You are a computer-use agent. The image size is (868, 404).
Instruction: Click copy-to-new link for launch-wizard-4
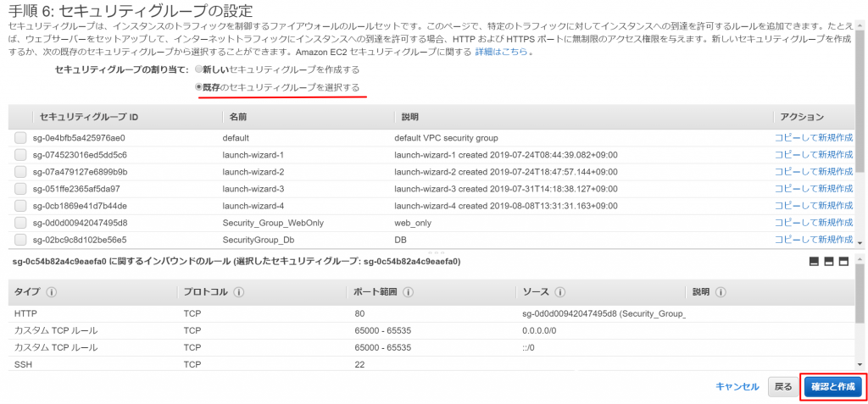coord(813,206)
